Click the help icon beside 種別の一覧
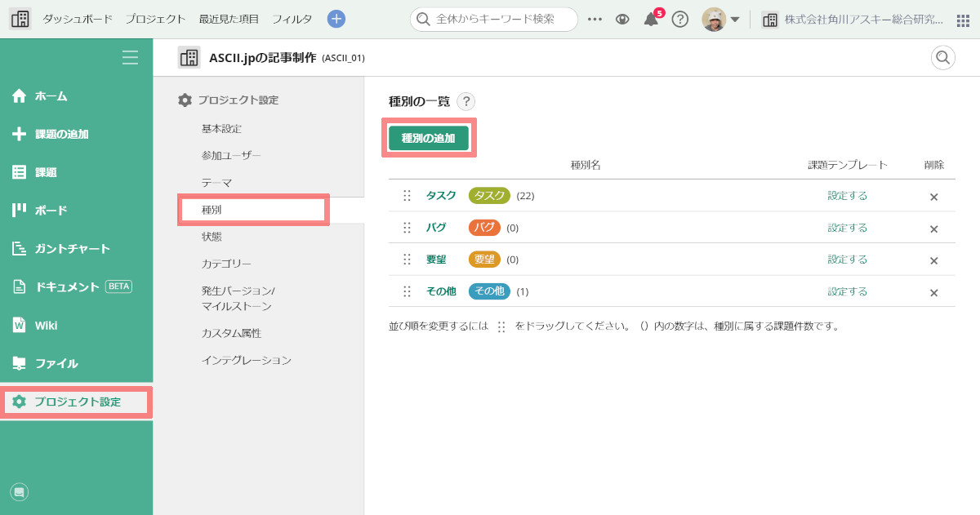This screenshot has height=515, width=980. 465,102
